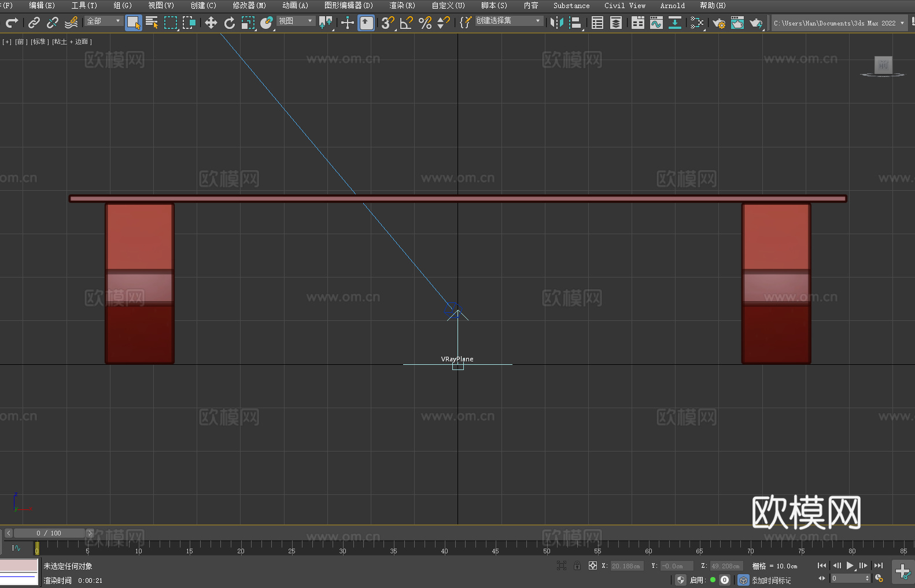Toggle the Percent Snap button
Viewport: 915px width, 588px height.
point(425,23)
